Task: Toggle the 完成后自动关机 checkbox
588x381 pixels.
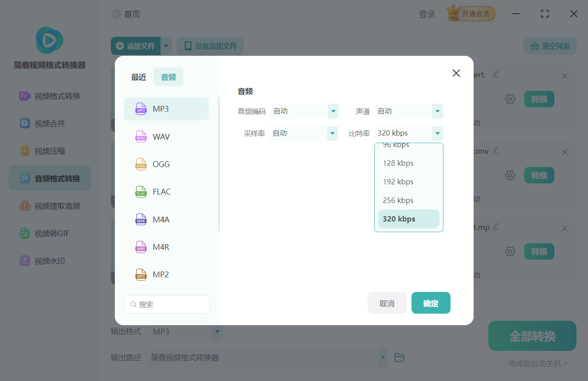Action: click(x=502, y=364)
